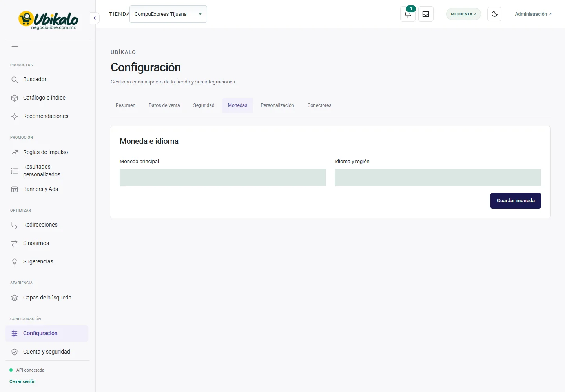Open the Seguridad tab
The height and width of the screenshot is (392, 565).
204,105
